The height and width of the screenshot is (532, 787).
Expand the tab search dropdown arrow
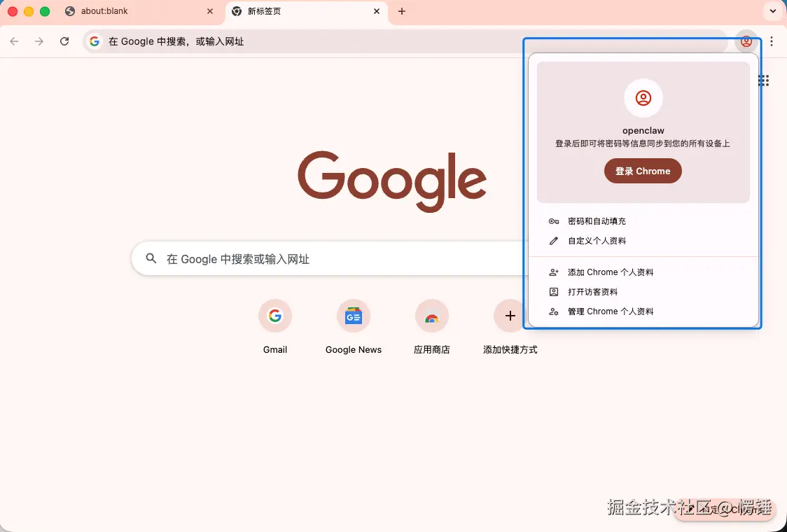pyautogui.click(x=772, y=11)
